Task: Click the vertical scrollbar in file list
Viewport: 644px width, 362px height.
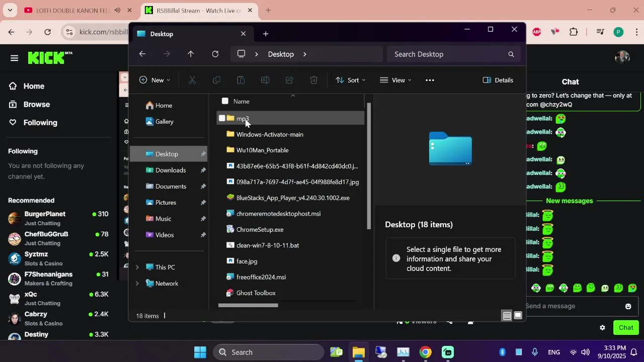Action: [x=369, y=166]
